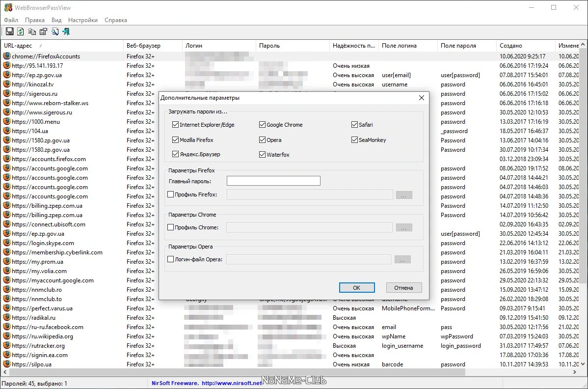Click Firefox icon beside https://myaccount.google.com
The width and height of the screenshot is (588, 389).
[7, 280]
